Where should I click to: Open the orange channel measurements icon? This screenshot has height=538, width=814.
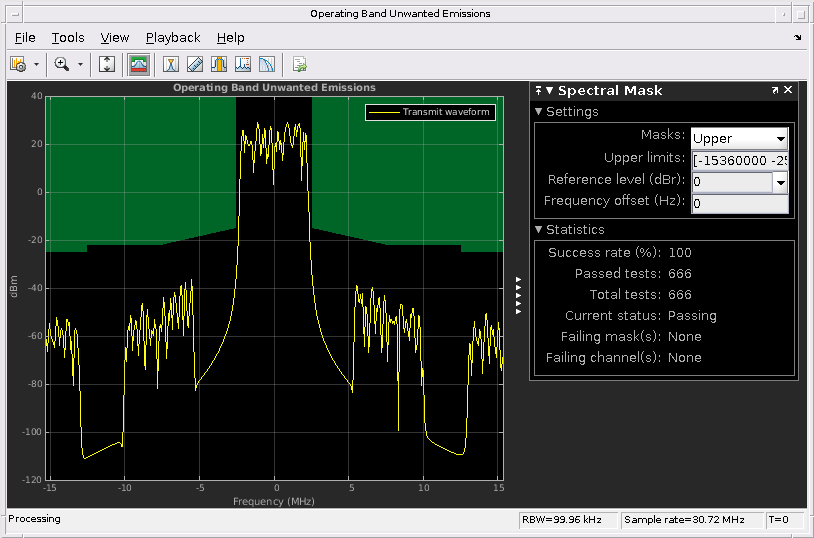219,64
